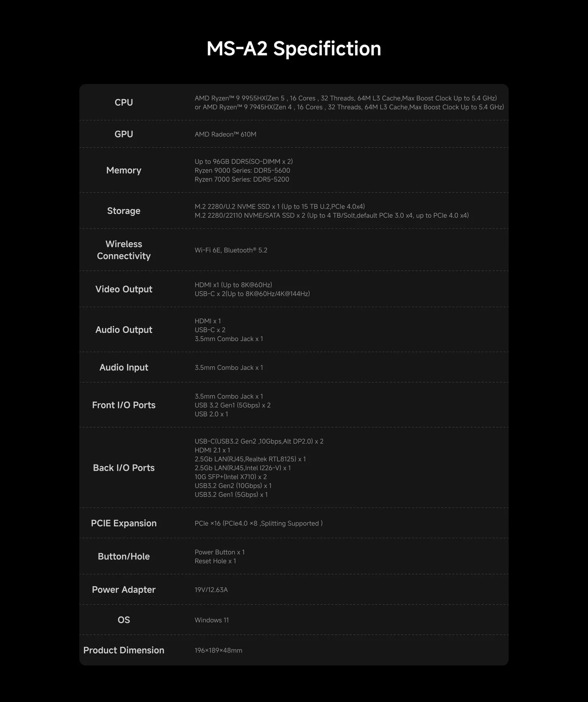Select the Storage row label

(x=124, y=211)
